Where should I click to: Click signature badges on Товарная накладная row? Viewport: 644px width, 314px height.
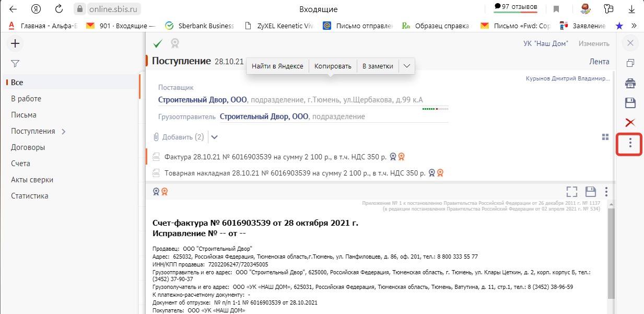click(x=436, y=173)
